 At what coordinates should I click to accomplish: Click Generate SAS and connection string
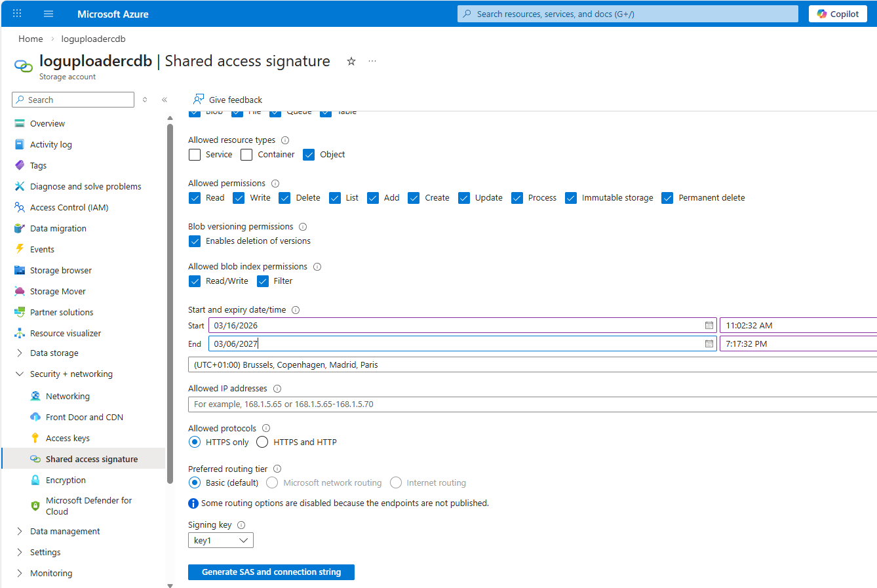pos(271,572)
